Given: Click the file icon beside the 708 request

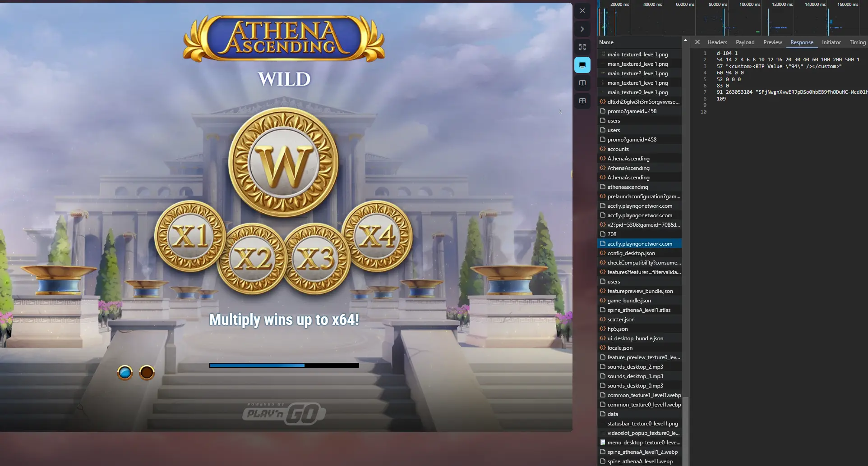Looking at the screenshot, I should point(602,234).
